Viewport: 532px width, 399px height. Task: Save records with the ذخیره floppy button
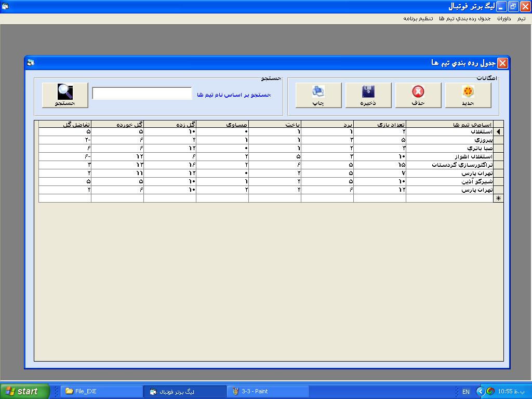click(368, 95)
